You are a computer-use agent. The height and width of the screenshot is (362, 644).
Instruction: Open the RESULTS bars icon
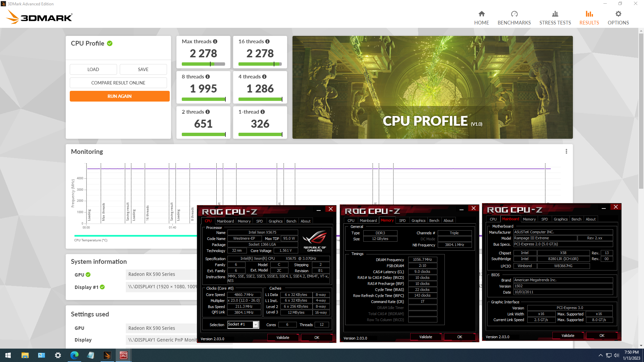pyautogui.click(x=589, y=14)
